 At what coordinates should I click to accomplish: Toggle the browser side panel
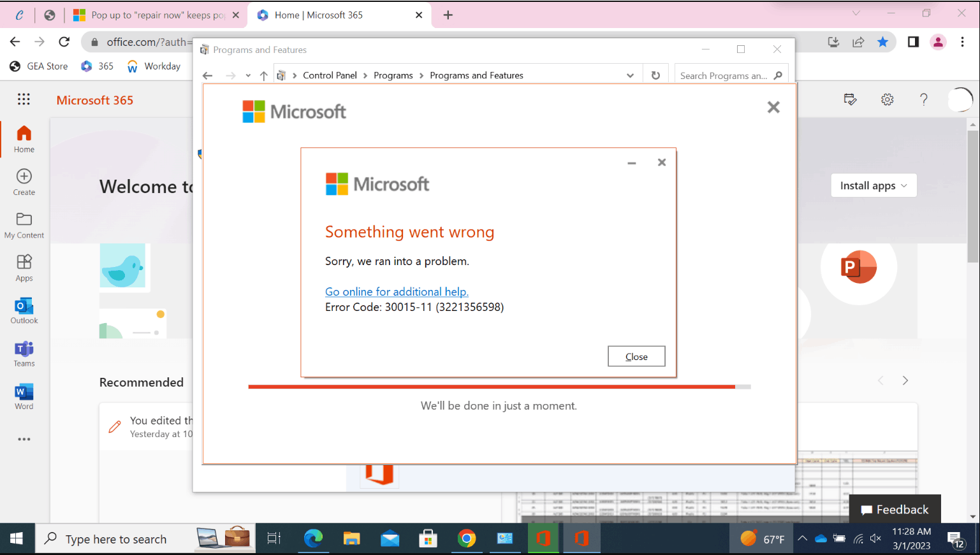click(913, 41)
